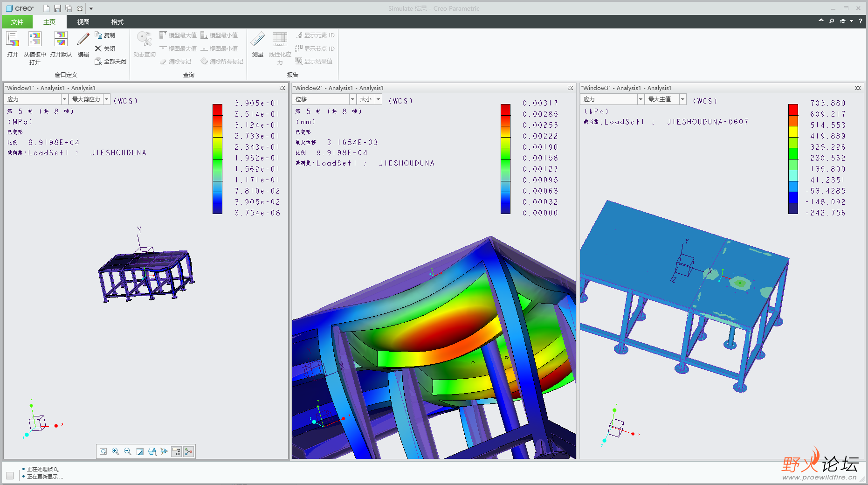Viewport: 868px width, 485px height.
Task: Click the Save icon in quick access toolbar
Action: point(57,8)
